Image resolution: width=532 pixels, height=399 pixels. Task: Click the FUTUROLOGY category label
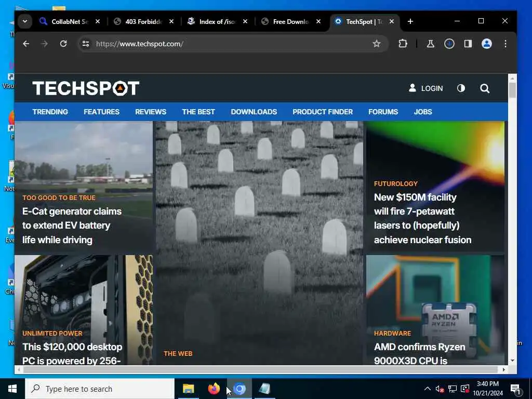[x=395, y=183]
